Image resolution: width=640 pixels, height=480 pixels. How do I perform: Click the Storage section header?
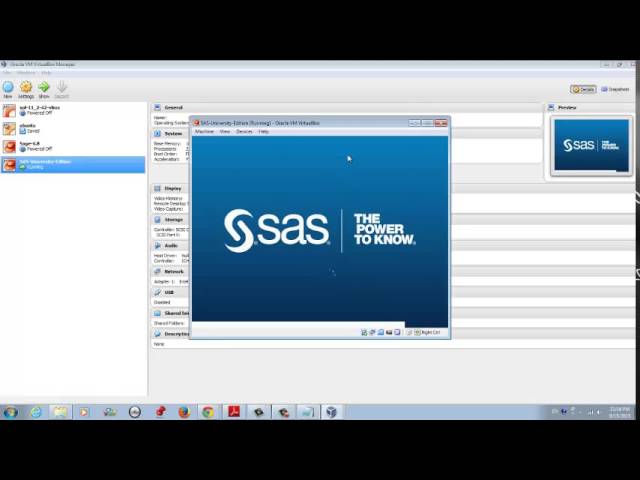click(173, 220)
